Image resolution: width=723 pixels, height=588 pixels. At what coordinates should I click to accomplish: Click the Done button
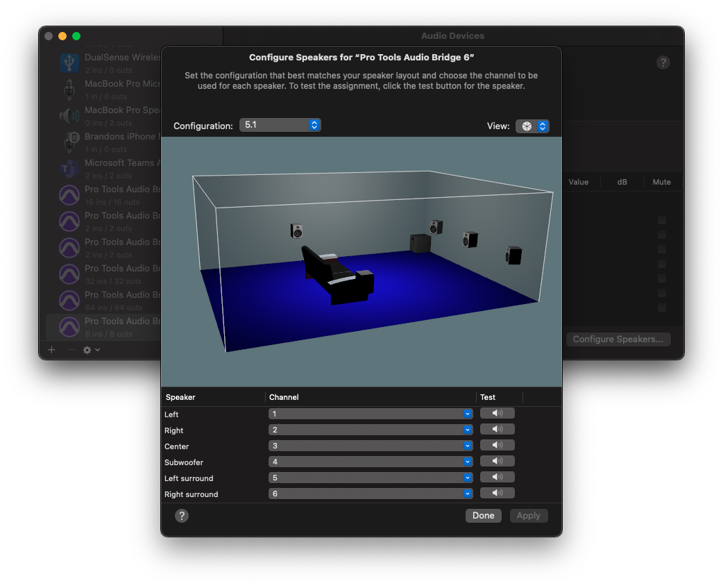coord(483,516)
